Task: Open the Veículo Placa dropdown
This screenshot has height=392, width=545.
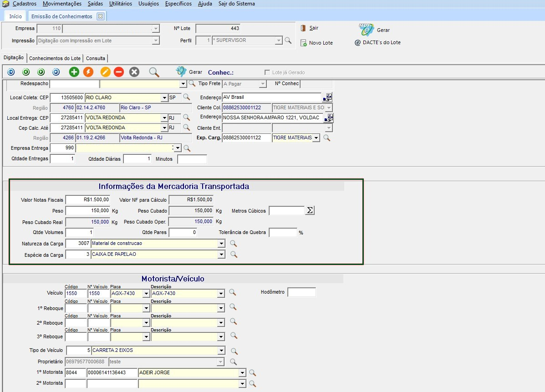Action: [x=146, y=294]
